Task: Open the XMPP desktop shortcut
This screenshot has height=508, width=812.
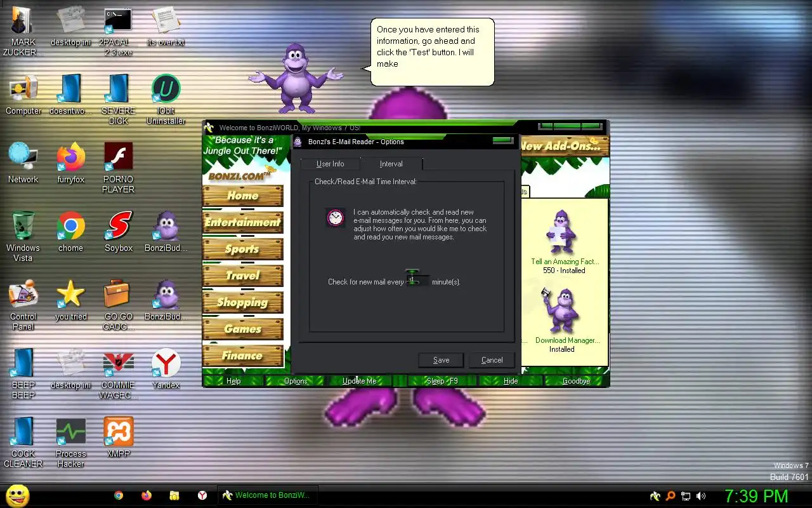Action: [119, 438]
